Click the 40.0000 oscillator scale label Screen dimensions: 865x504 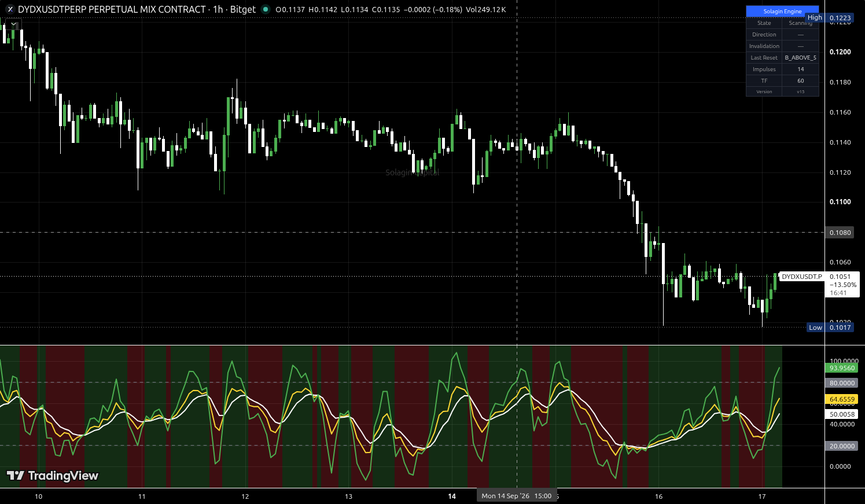point(842,425)
